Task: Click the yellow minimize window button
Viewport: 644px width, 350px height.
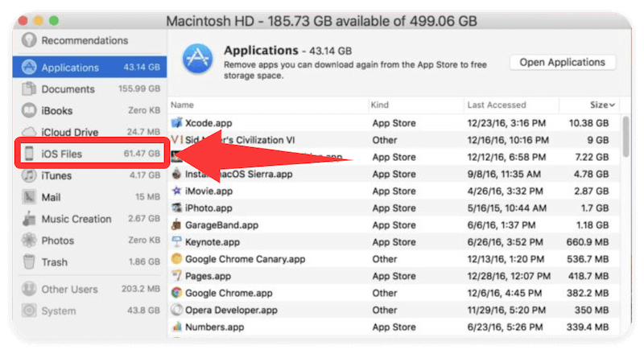Action: click(x=38, y=20)
